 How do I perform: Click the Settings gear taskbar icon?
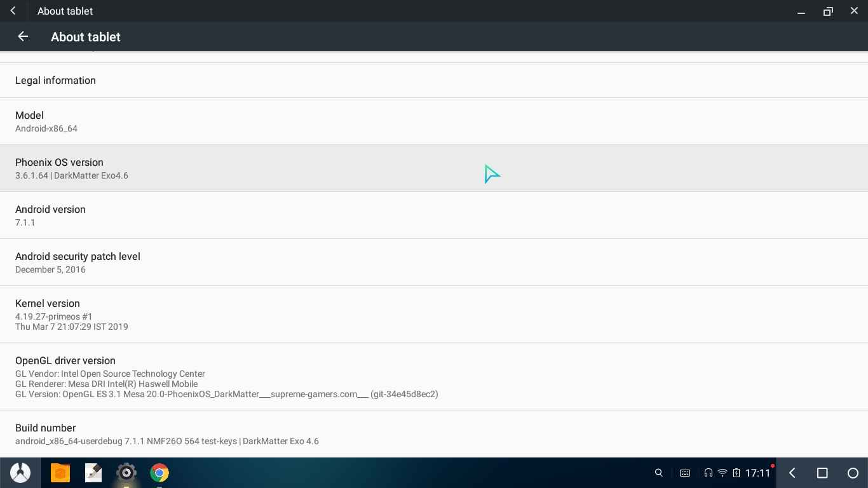(126, 473)
